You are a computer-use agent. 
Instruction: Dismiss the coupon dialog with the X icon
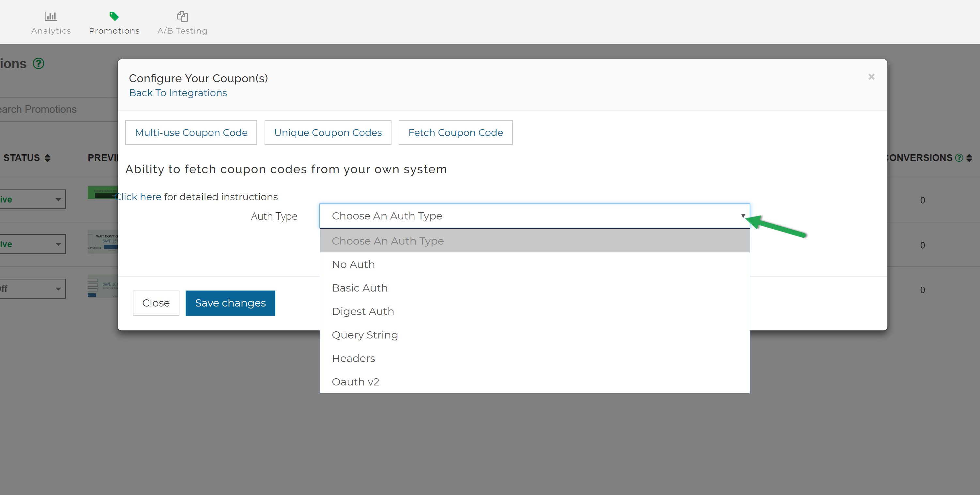pos(871,77)
